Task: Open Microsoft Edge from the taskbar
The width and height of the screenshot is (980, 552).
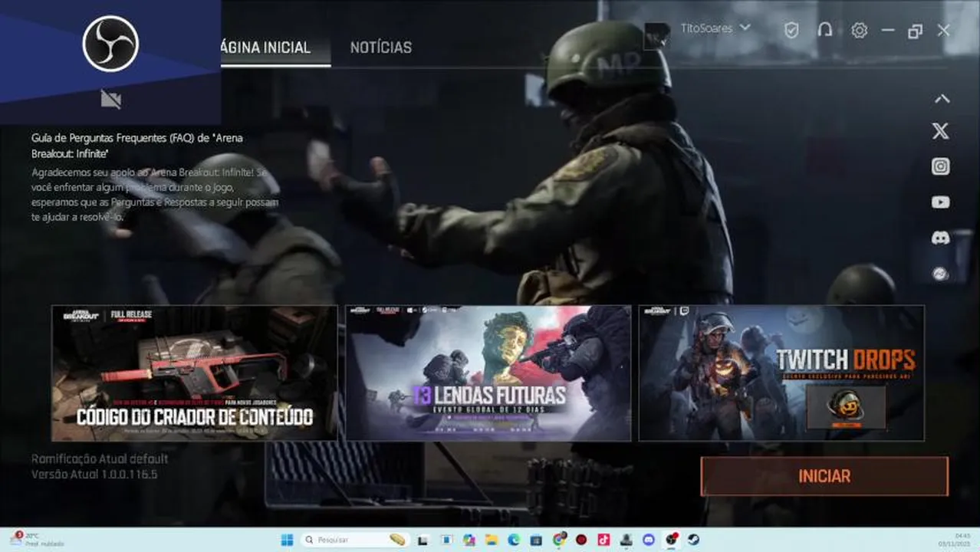Action: tap(514, 540)
